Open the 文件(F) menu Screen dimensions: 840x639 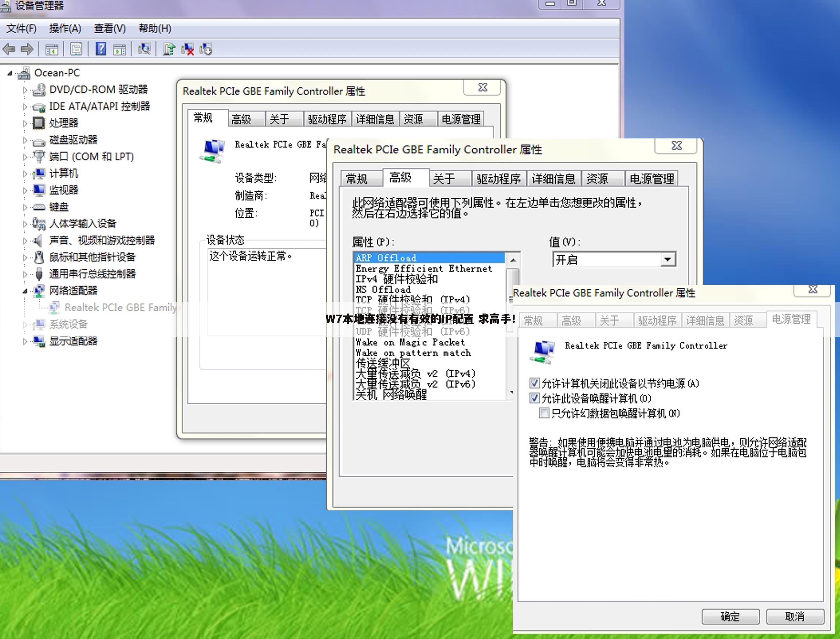(x=21, y=28)
